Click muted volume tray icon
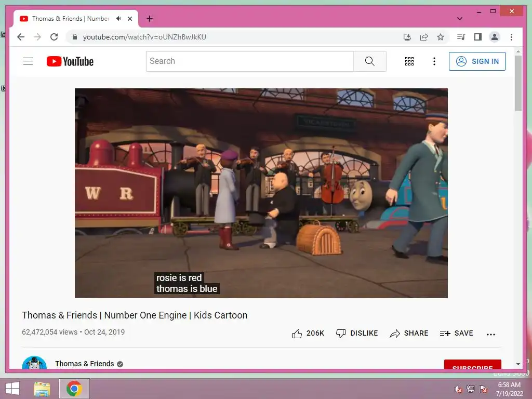 click(x=458, y=389)
